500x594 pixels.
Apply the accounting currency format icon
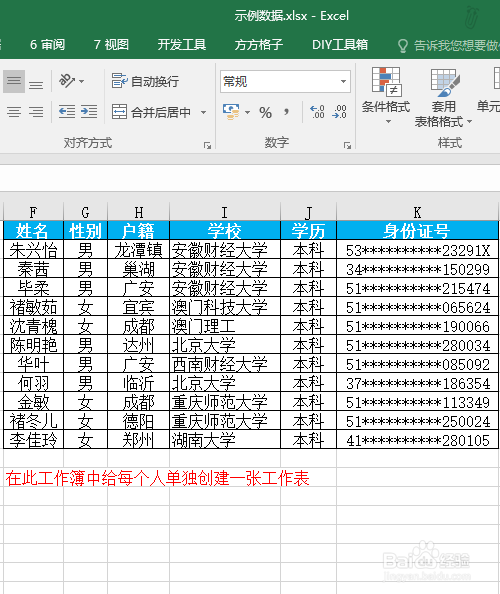point(231,112)
